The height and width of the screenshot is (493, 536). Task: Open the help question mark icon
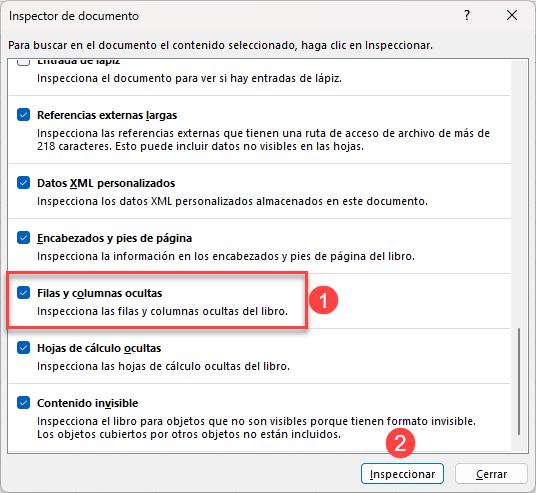point(467,15)
